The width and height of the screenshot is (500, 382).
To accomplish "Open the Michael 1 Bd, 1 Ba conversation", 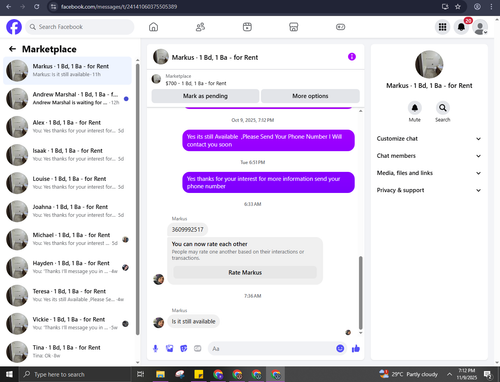I will point(67,239).
